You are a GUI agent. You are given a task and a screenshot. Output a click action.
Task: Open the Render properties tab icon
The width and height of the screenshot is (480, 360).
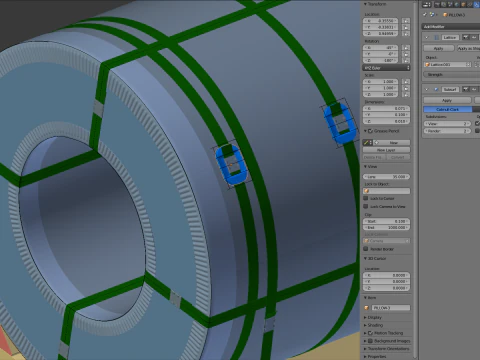pos(437,4)
